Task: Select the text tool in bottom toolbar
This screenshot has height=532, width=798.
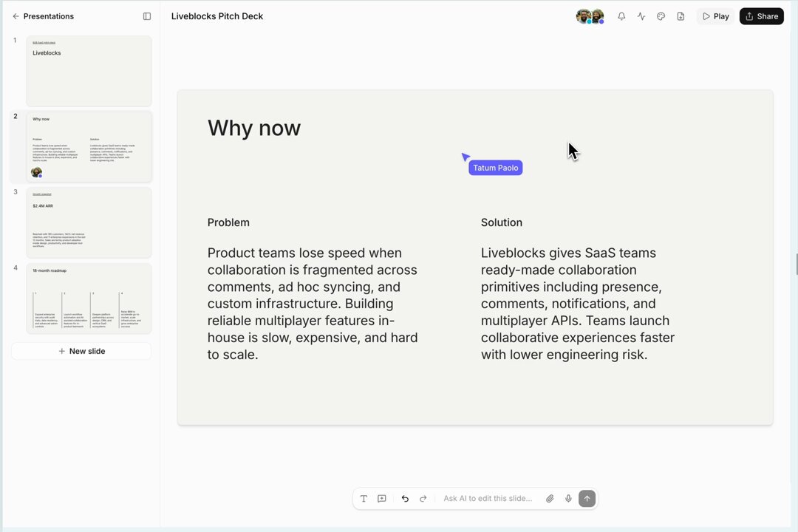Action: point(364,499)
